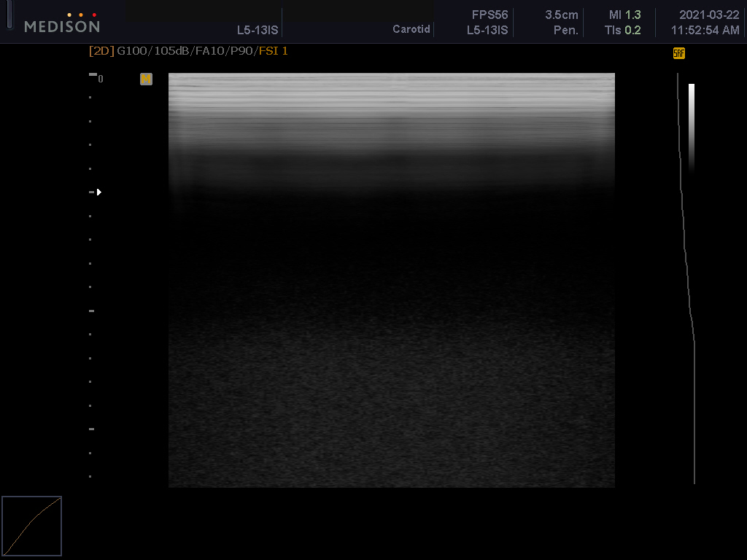The width and height of the screenshot is (747, 560).
Task: Click the L5-13IS probe name under FPS56
Action: 487,30
